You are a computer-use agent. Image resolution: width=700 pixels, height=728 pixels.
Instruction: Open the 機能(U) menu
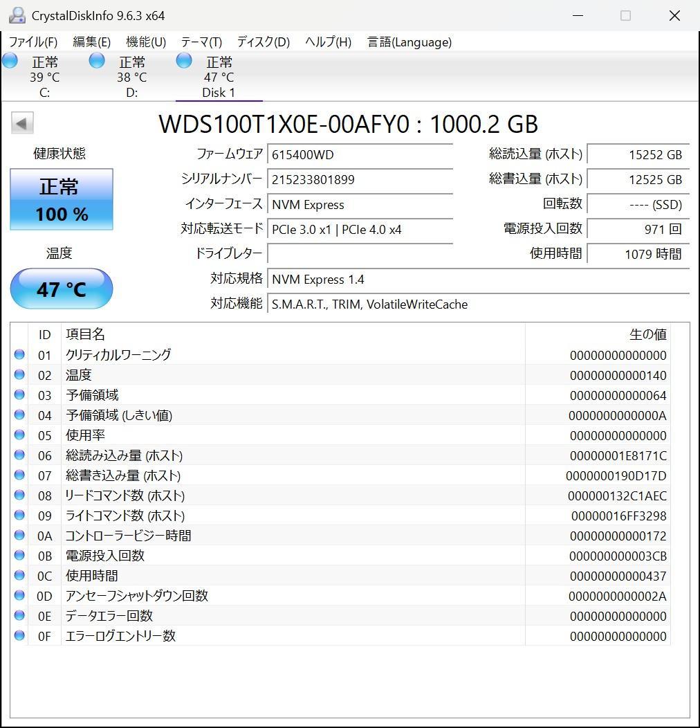[145, 42]
